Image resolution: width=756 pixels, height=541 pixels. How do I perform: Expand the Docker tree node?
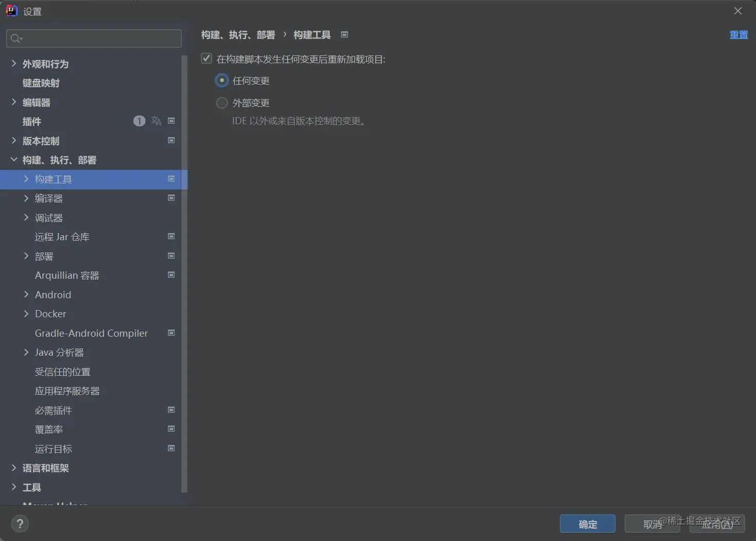point(26,314)
